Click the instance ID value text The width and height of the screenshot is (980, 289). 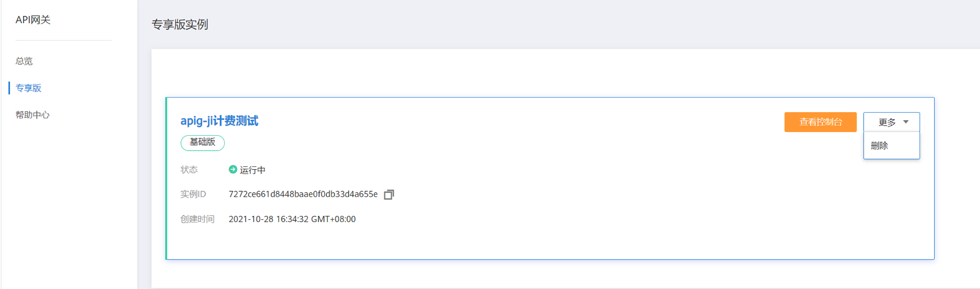303,194
